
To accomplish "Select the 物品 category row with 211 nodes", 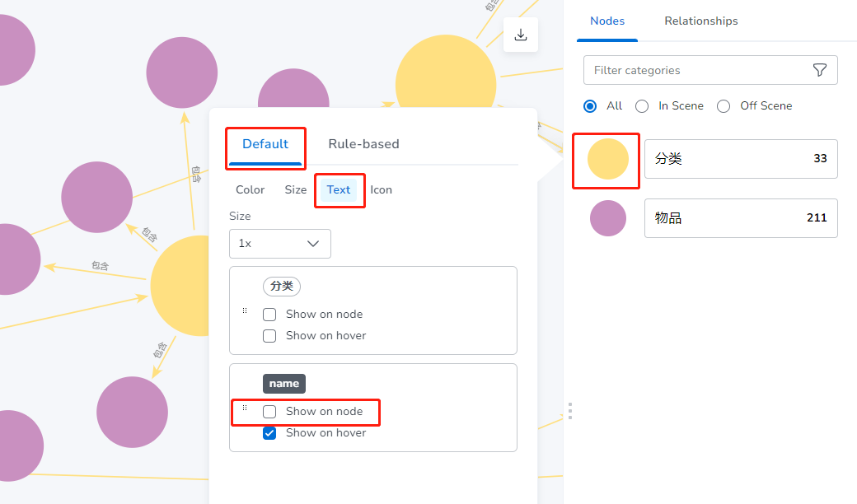I will point(740,218).
